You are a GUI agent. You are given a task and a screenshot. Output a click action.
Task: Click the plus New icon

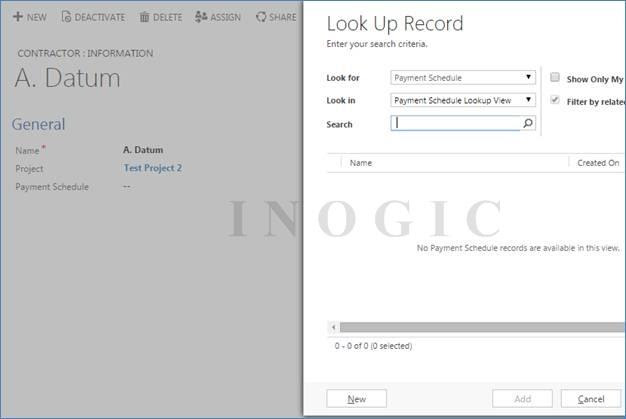[18, 17]
